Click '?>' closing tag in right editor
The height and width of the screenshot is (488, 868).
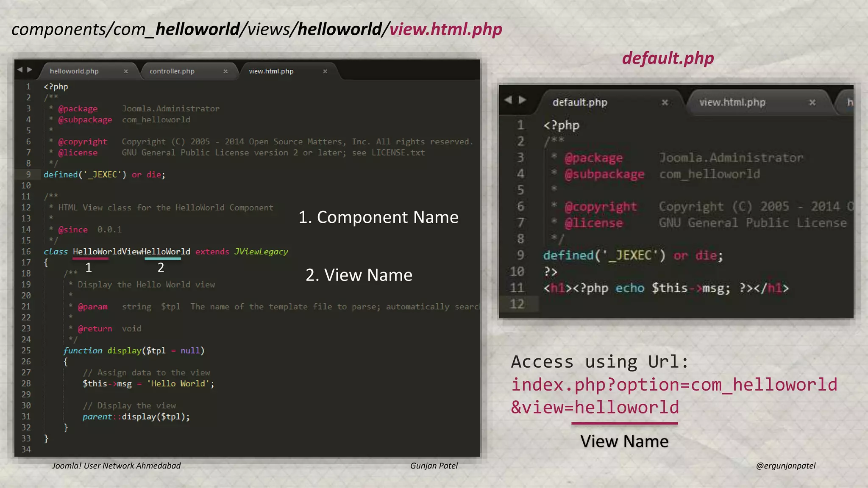point(550,272)
